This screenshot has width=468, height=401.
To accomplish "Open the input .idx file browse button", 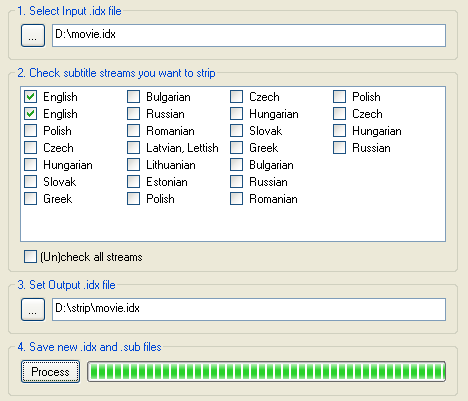I will pos(33,35).
